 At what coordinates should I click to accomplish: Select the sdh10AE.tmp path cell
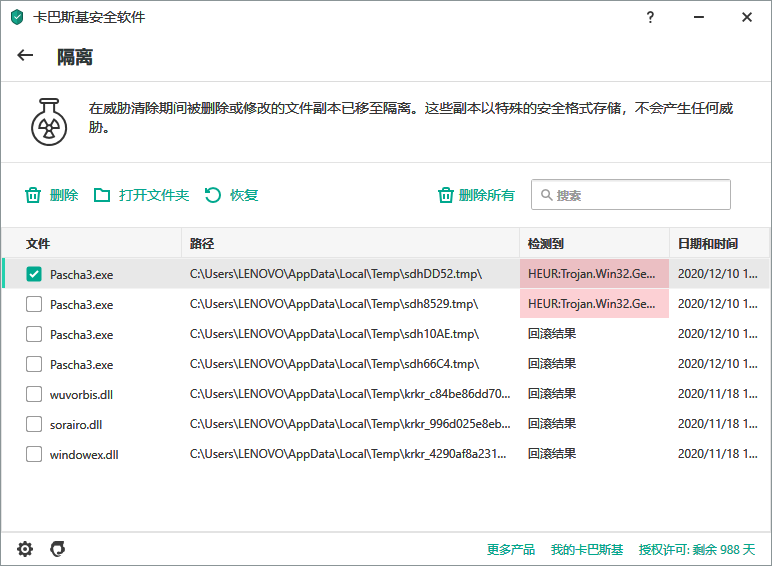pos(334,334)
